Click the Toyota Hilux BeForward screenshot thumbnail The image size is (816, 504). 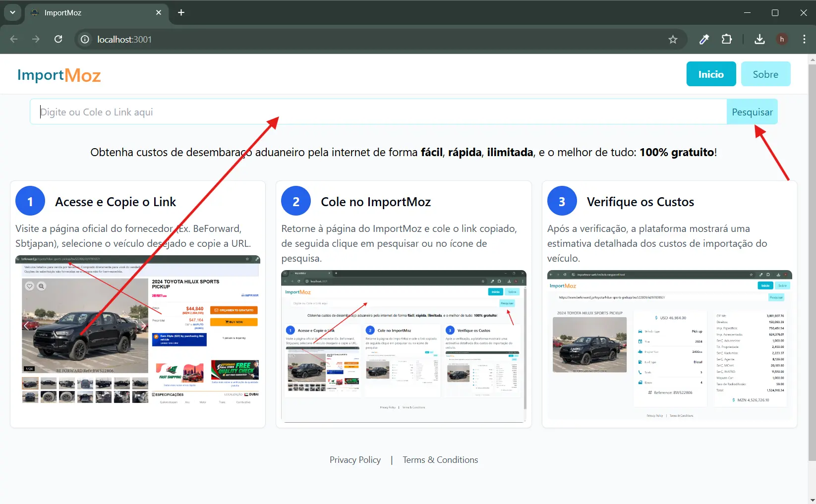click(x=138, y=330)
